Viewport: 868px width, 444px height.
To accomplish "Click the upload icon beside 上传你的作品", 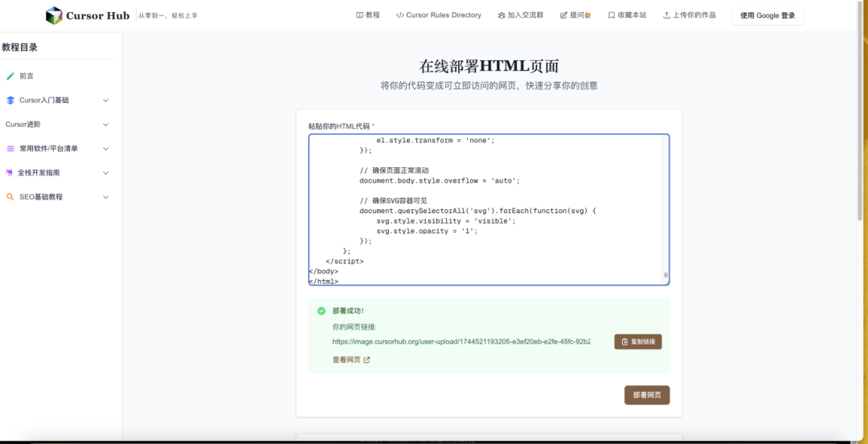I will [x=666, y=15].
